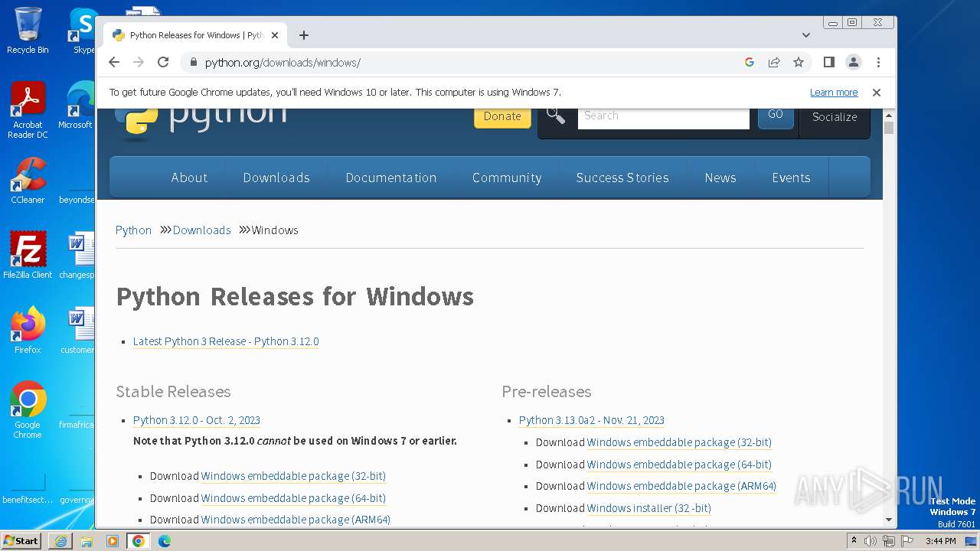Click the magnifier search icon
Image resolution: width=980 pixels, height=551 pixels.
coord(556,116)
